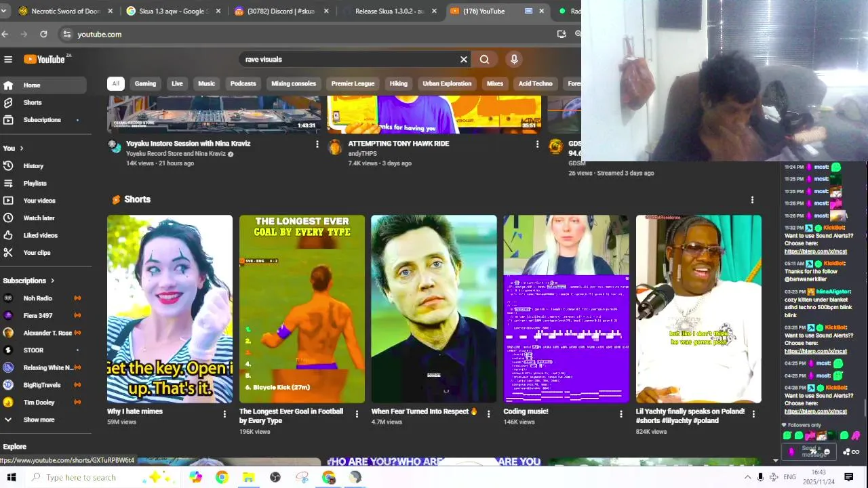Select the Urban Exploration filter chip
Screen dimensions: 868x488
(x=447, y=83)
